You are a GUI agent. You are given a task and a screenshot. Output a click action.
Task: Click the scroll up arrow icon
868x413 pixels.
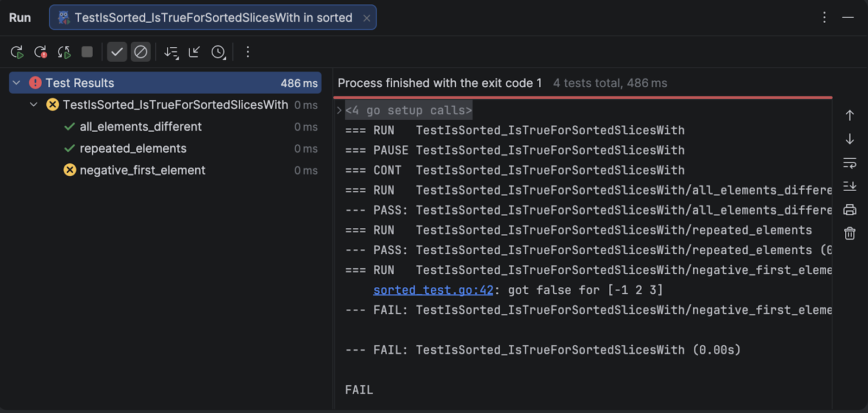click(x=850, y=115)
